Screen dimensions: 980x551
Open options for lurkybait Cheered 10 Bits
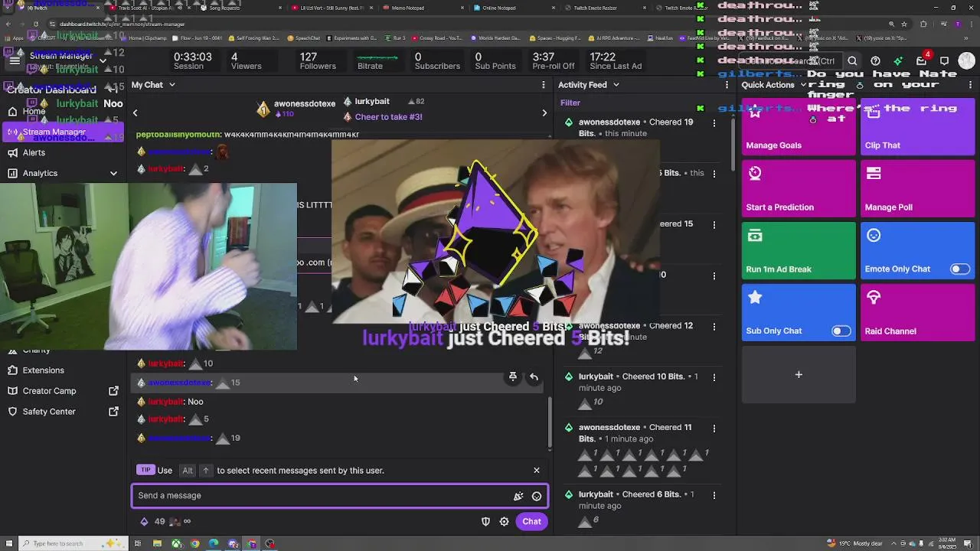[x=714, y=377]
